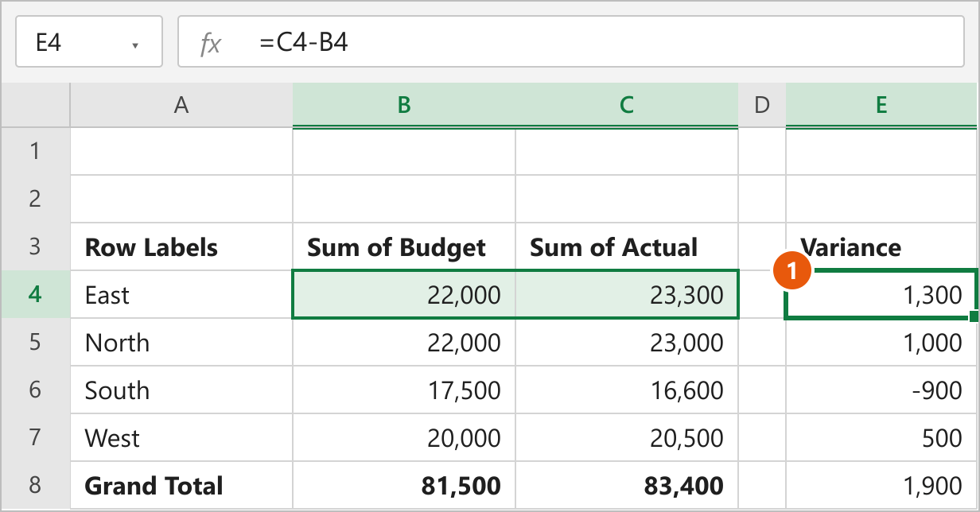This screenshot has height=512, width=980.
Task: Select total variance cell 1,900
Action: (x=881, y=485)
